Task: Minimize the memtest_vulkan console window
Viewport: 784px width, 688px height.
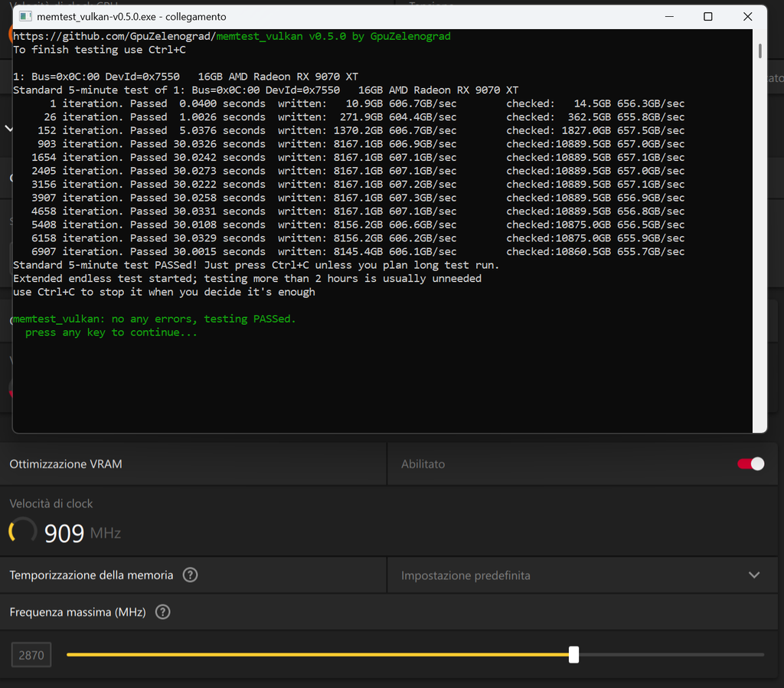Action: point(669,17)
